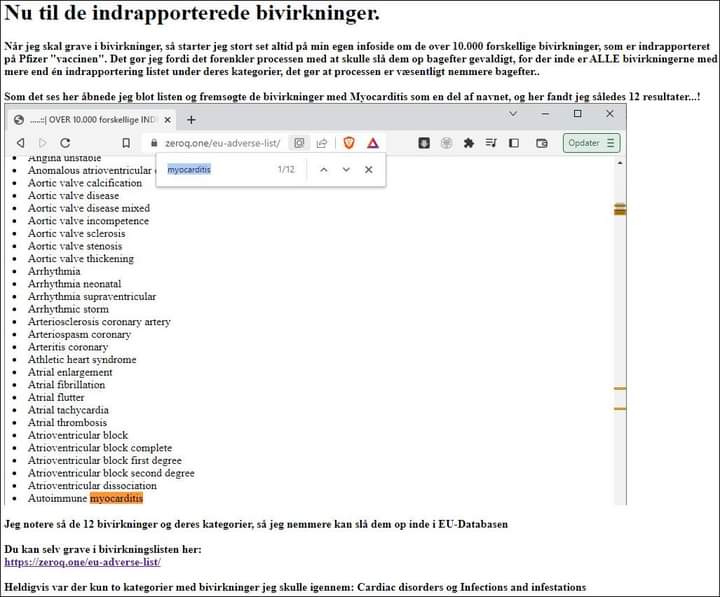This screenshot has height=597, width=720.
Task: Open the zeroq.one/eu-adverse-list link
Action: [x=82, y=562]
